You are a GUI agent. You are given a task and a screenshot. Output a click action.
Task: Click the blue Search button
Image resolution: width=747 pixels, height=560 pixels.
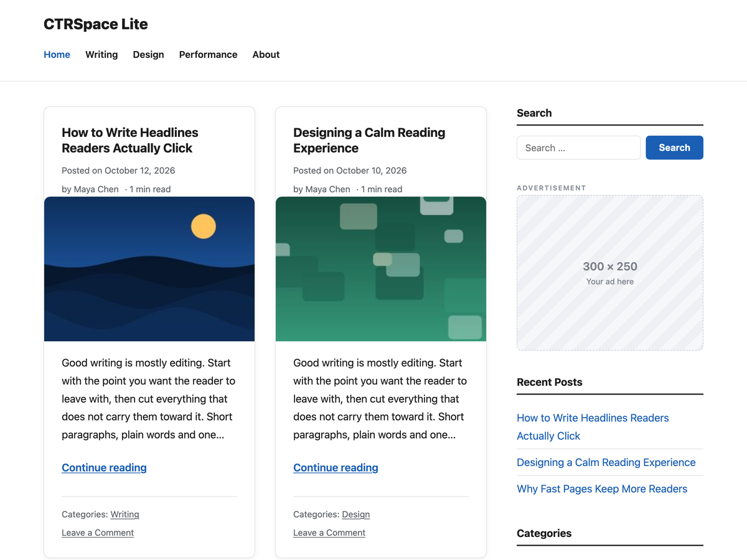coord(674,147)
